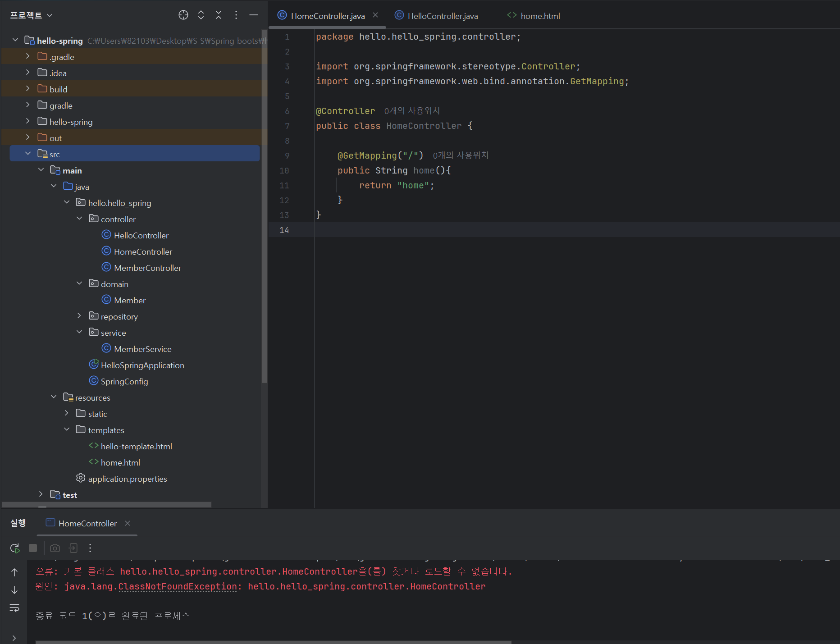Click the project tree vertical scrollbar
Image resolution: width=840 pixels, height=644 pixels.
point(264,206)
